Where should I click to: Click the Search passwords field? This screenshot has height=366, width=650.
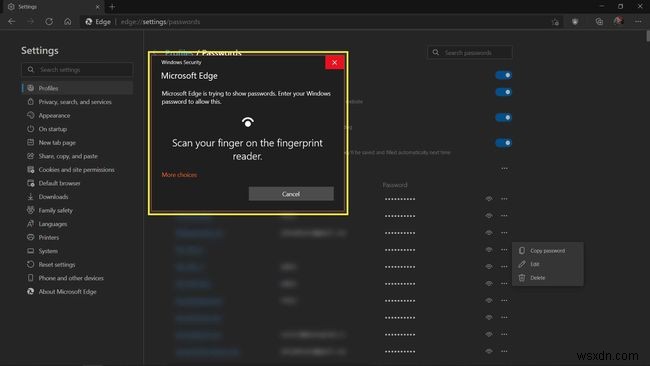click(470, 53)
